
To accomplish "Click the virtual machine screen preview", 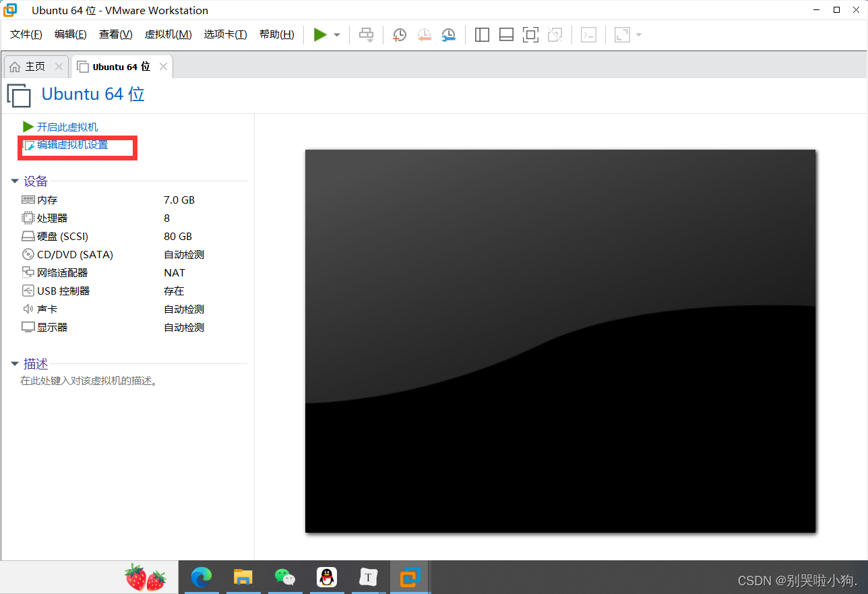I will click(x=561, y=341).
